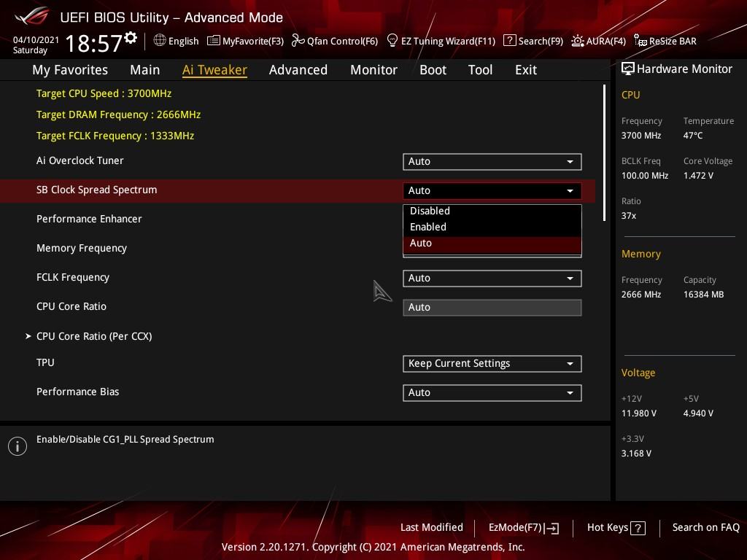Click the CPU Core Ratio Auto field

pyautogui.click(x=492, y=307)
